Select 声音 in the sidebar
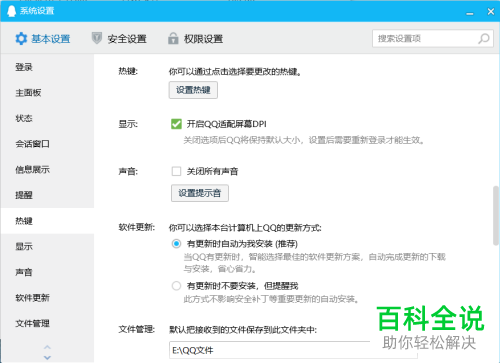The width and height of the screenshot is (500, 363). pyautogui.click(x=47, y=272)
